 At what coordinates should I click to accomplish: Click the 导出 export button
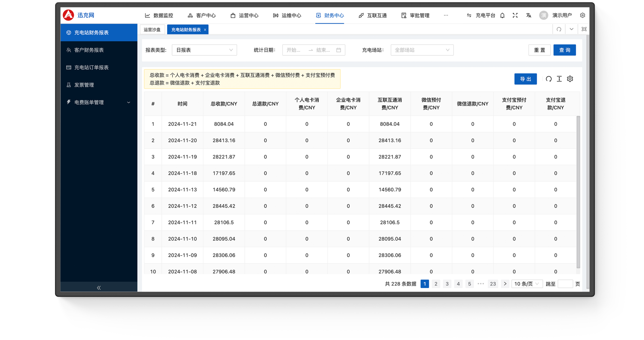pyautogui.click(x=525, y=79)
